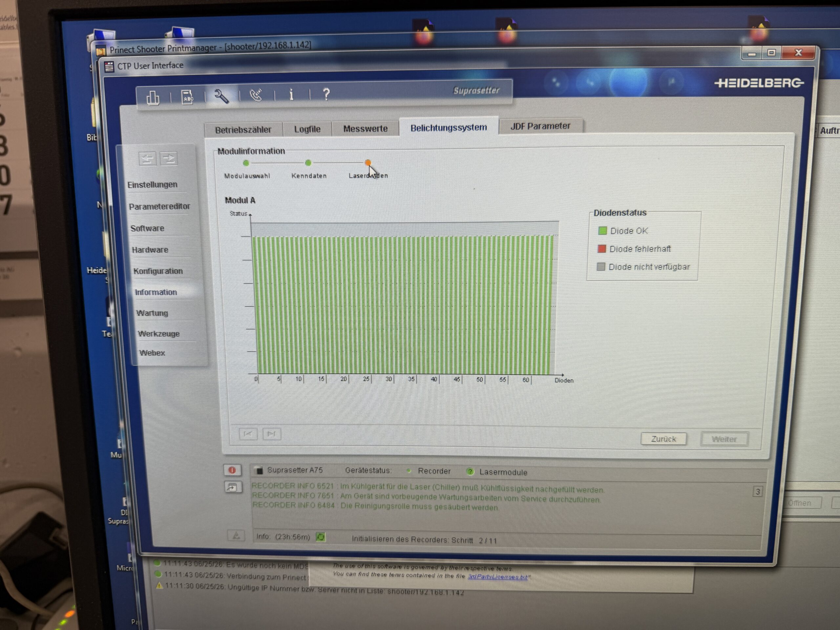This screenshot has width=840, height=630.
Task: Select the wrench service toolbar icon
Action: tap(221, 96)
